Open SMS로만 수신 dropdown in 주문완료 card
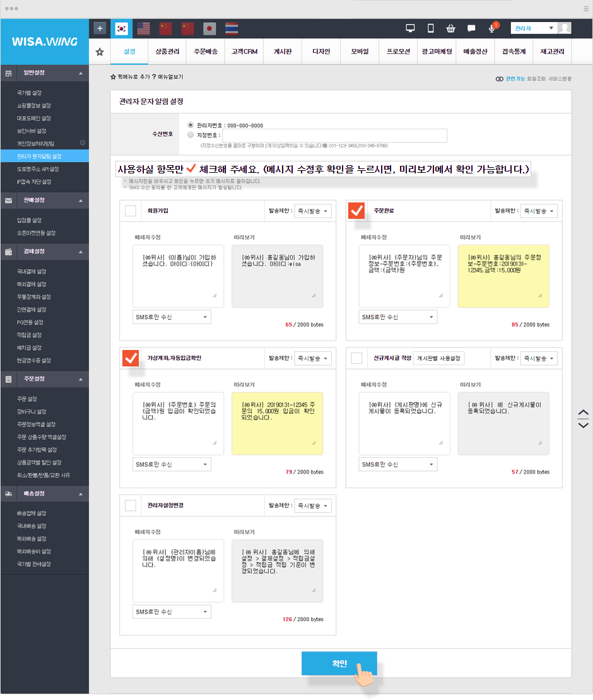The height and width of the screenshot is (700, 593). point(398,317)
